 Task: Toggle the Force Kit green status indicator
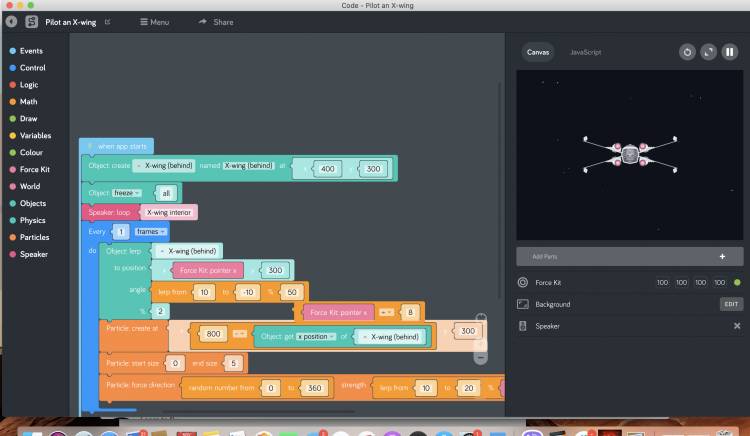click(737, 283)
